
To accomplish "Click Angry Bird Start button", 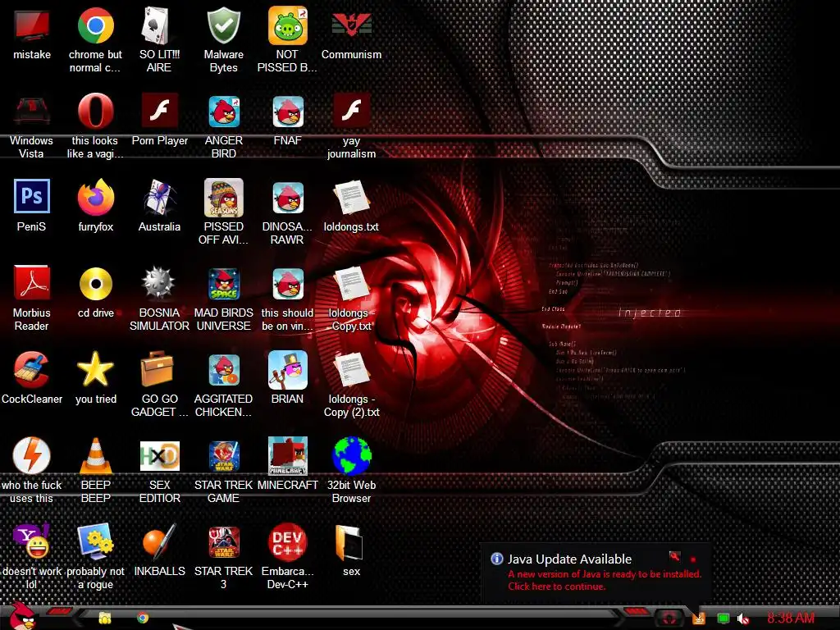I will pyautogui.click(x=21, y=616).
